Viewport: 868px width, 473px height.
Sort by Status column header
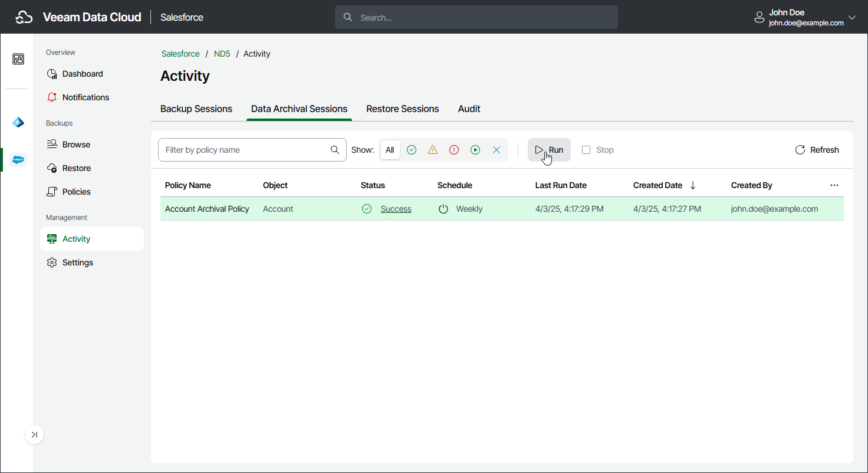click(x=373, y=185)
